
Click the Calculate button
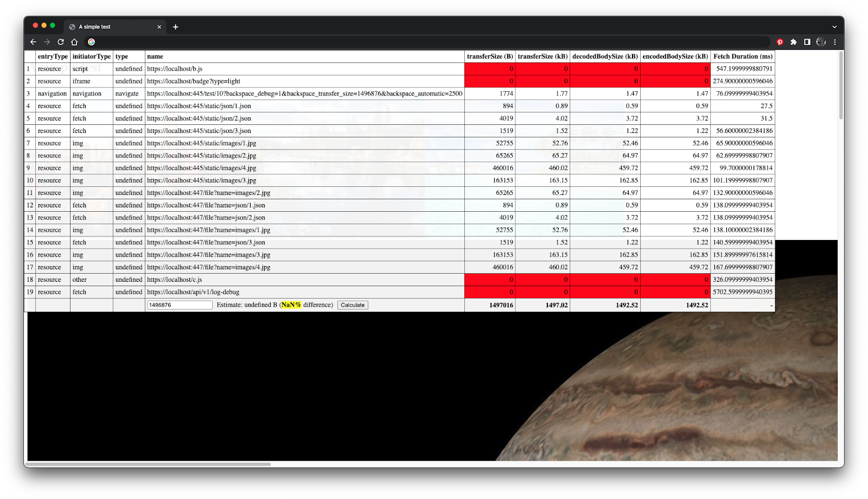coord(353,305)
